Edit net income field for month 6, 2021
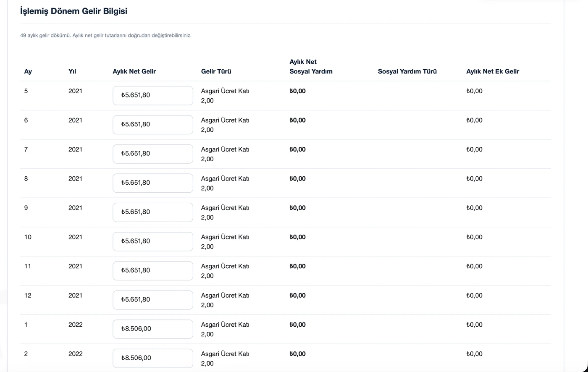 click(153, 125)
